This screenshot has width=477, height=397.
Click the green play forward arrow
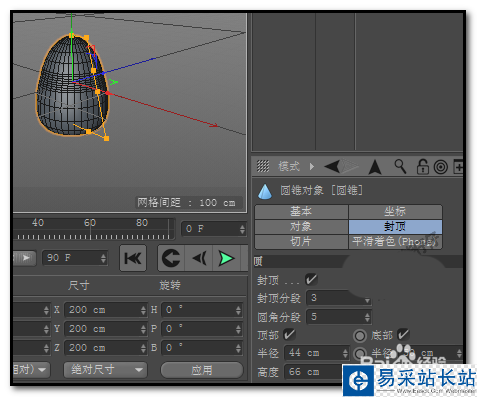(226, 258)
